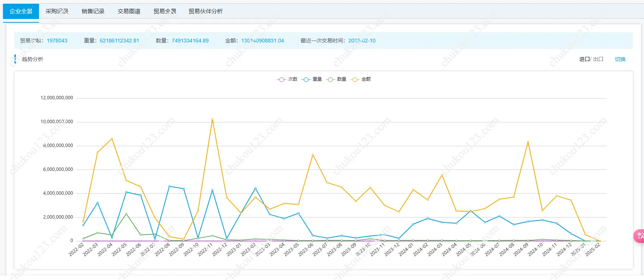The width and height of the screenshot is (644, 280).
Task: Click the 金额 data point at 2023-06
Action: (313, 155)
